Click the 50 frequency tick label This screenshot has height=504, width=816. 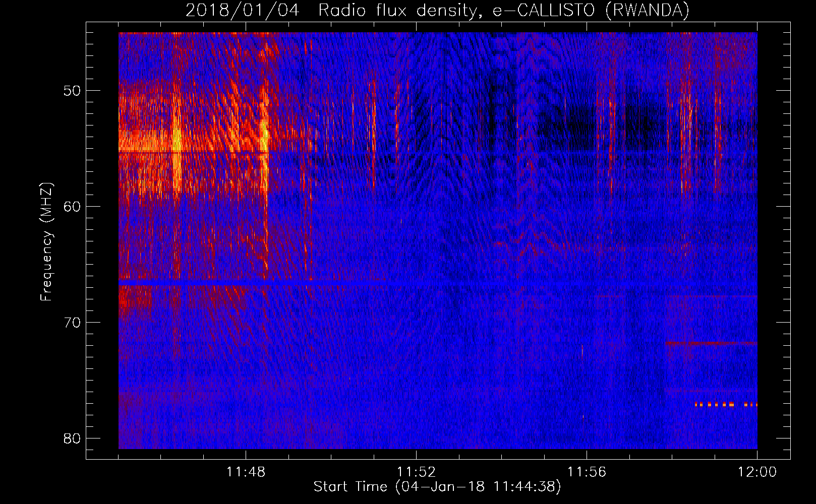[x=73, y=91]
